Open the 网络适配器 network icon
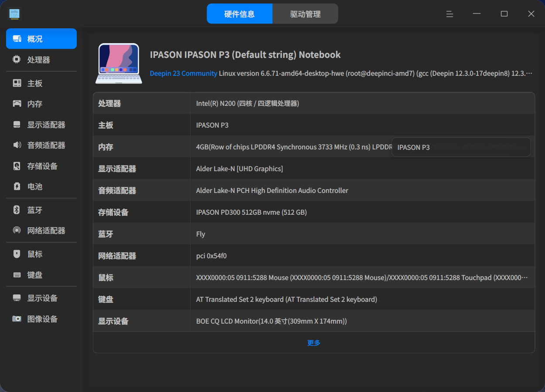 (x=17, y=230)
